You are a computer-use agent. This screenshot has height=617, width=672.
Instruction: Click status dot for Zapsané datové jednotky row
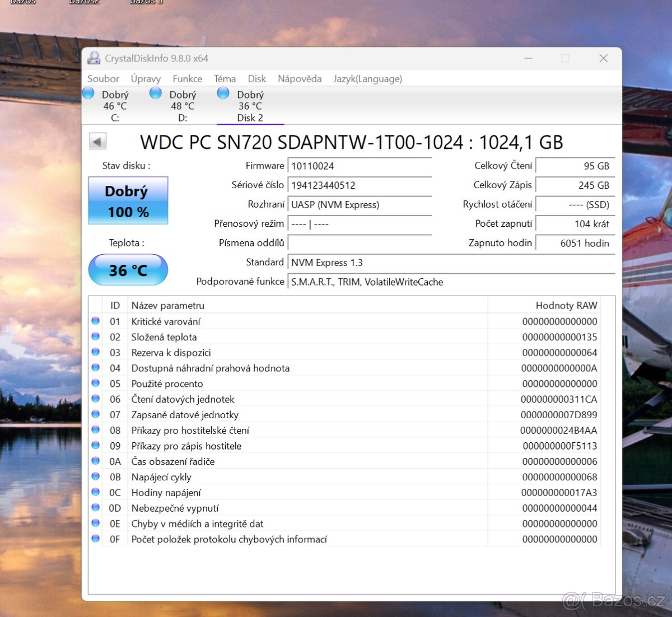coord(96,414)
